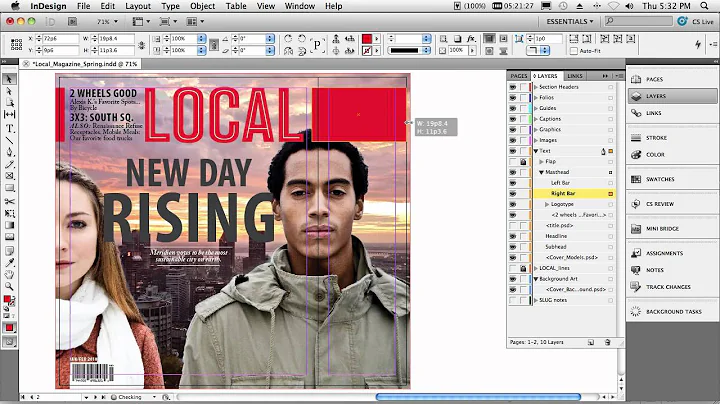Open Spotlight search in menu bar
The height and width of the screenshot is (404, 720).
tap(704, 6)
